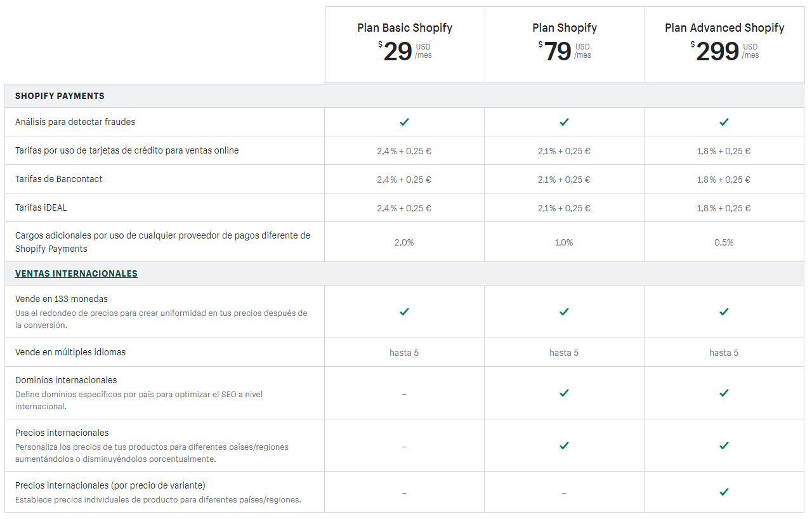The width and height of the screenshot is (812, 519).
Task: Click the Vende en múltiples idiomas label
Action: pyautogui.click(x=70, y=352)
